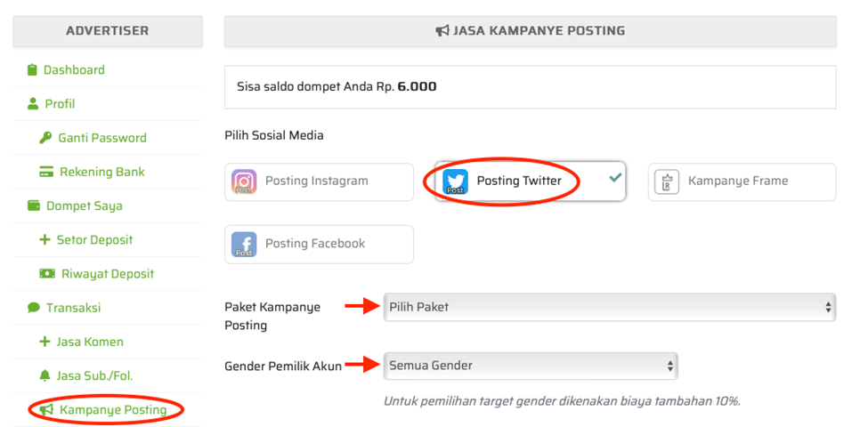
Task: Expand the Semua Gender dropdown
Action: click(x=531, y=366)
